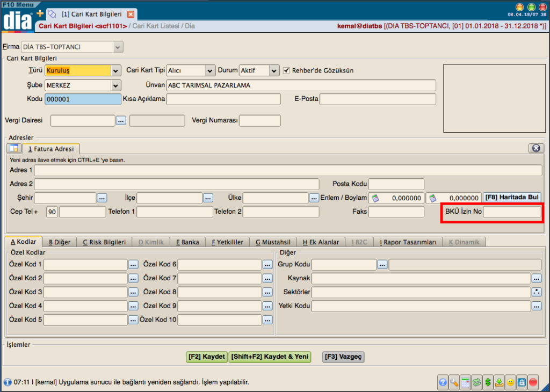Click the Enlem calculator icon

click(375, 198)
